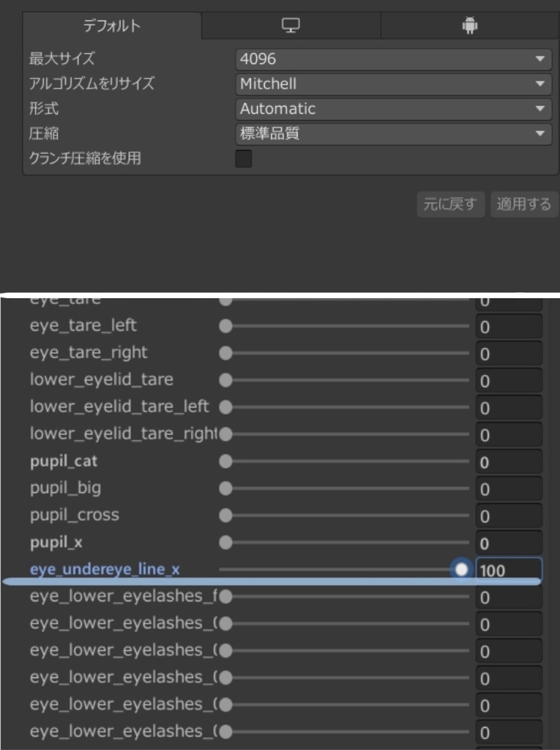Select the pupil_x value field
Screen dimensions: 560x750
(x=509, y=542)
